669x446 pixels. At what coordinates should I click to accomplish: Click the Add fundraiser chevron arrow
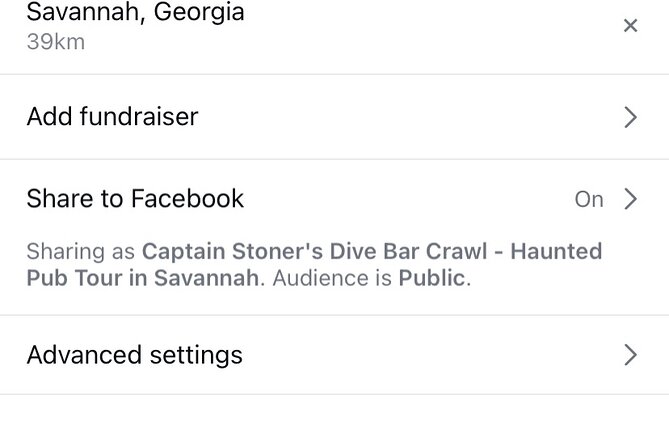(630, 117)
